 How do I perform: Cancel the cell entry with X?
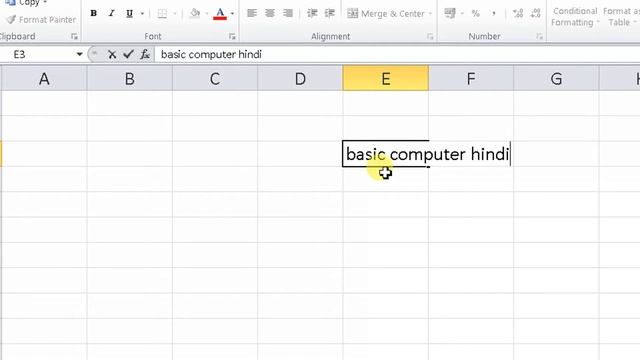pos(112,54)
